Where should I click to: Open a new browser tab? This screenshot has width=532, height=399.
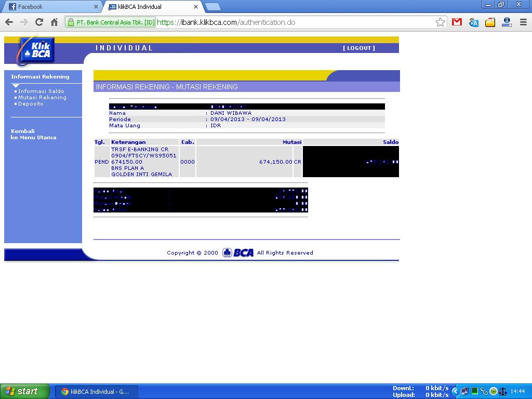213,7
